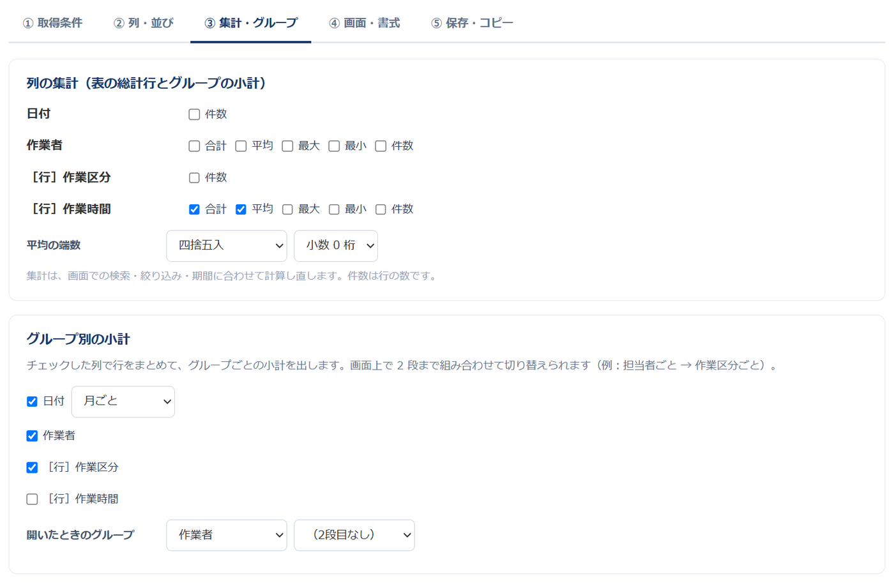Viewport: 894px width, 588px height.
Task: Check 件数 for the 日付 row
Action: 194,114
